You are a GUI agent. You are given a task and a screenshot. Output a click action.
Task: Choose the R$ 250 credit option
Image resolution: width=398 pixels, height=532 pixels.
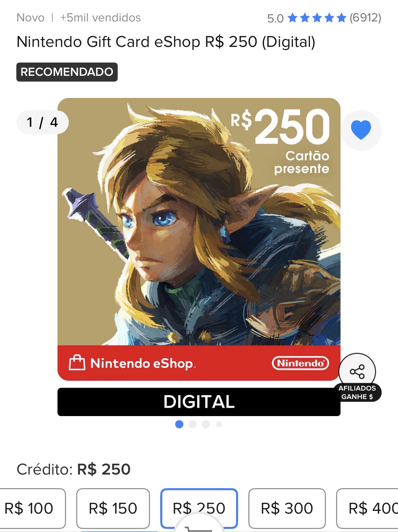click(x=199, y=508)
